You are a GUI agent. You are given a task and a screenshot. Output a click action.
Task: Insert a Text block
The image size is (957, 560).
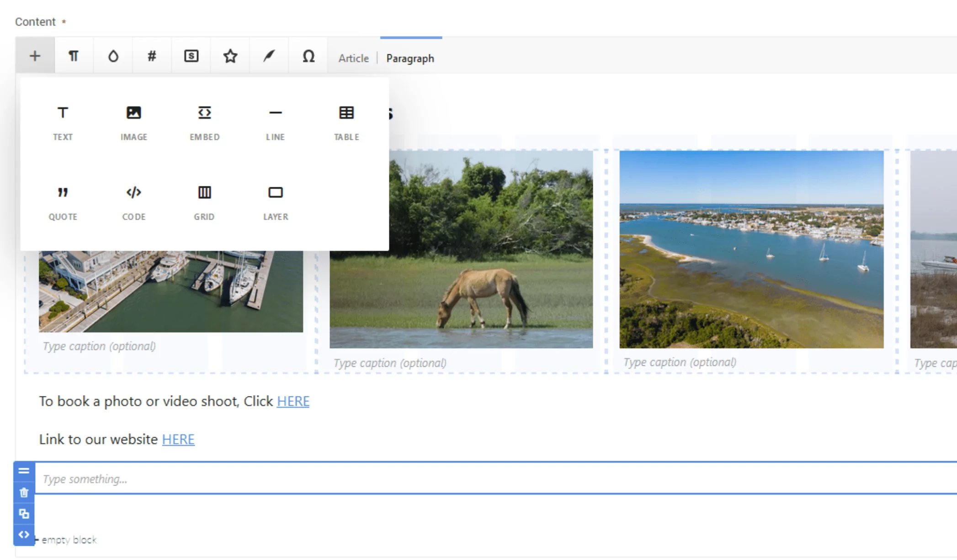(63, 122)
